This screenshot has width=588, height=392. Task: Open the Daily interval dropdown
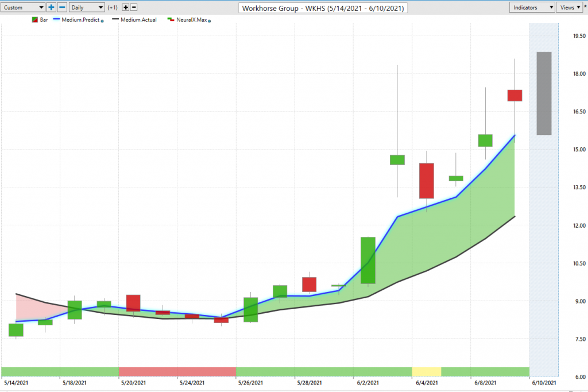[x=87, y=7]
